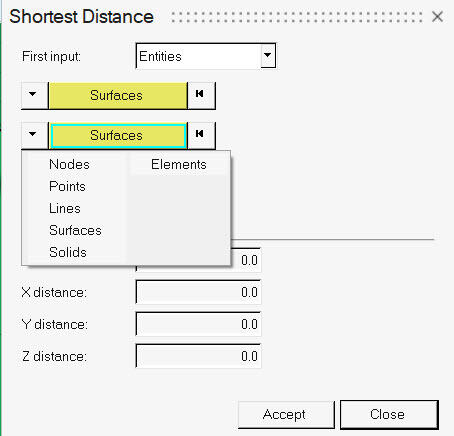The height and width of the screenshot is (436, 454).
Task: Click the first yellow Surfaces collector
Action: coord(118,96)
